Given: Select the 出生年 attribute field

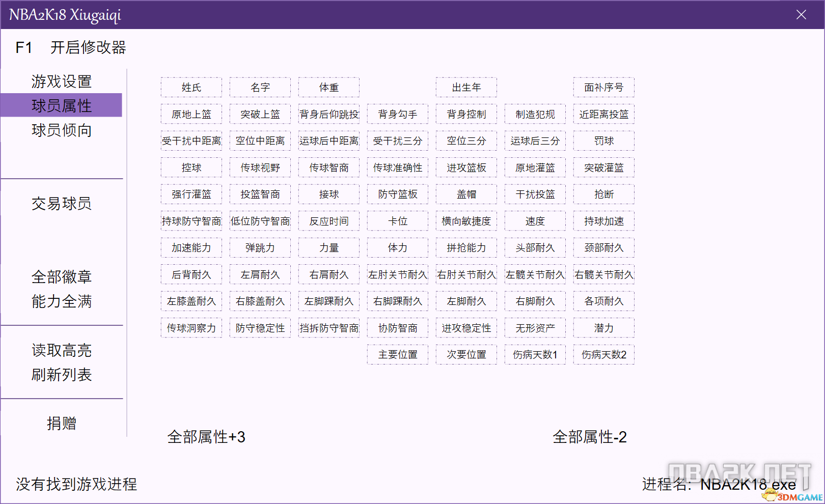Looking at the screenshot, I should coord(466,88).
